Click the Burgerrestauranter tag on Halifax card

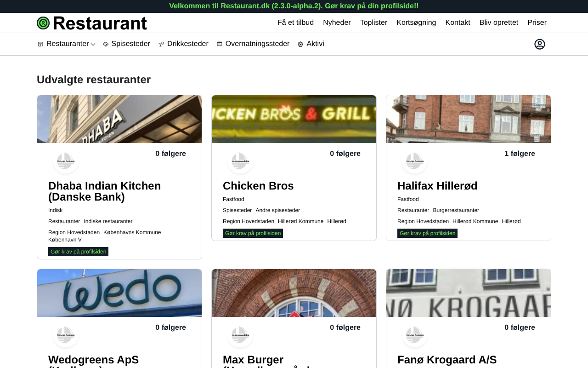tap(456, 210)
